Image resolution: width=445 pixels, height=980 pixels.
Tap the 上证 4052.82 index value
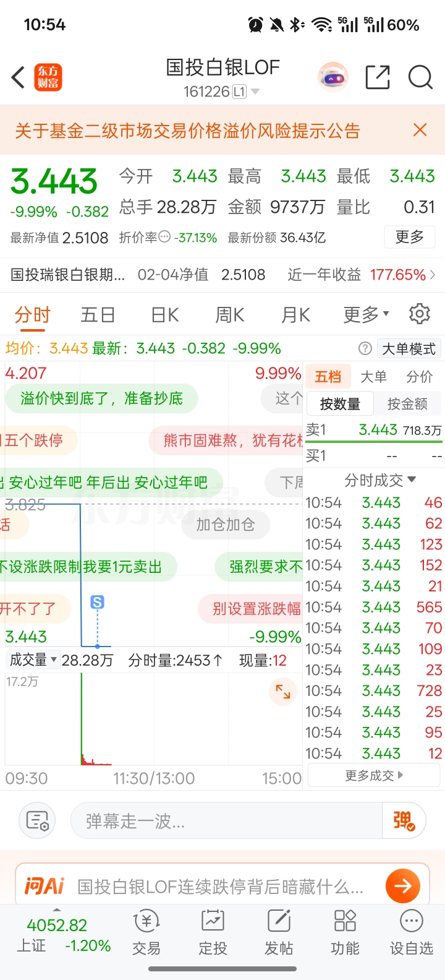pyautogui.click(x=57, y=926)
